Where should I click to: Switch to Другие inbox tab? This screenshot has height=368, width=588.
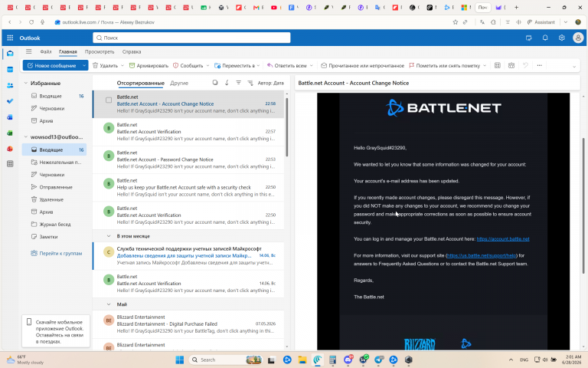(x=179, y=83)
